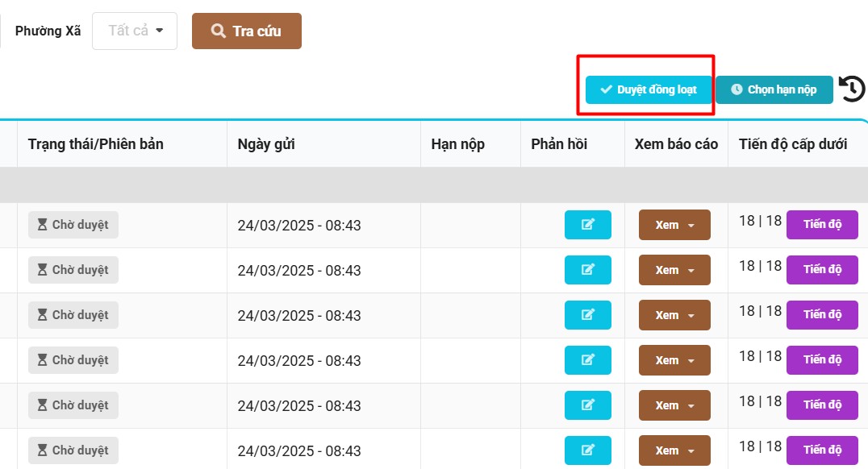
Task: Click the Chọn hạn nộp button
Action: tap(774, 89)
